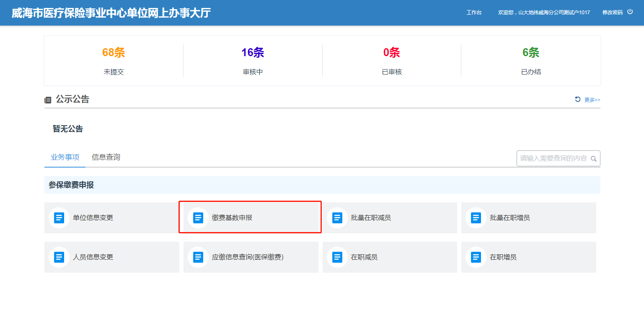Click the search input field
Screen dimensions: 644x310
(x=553, y=158)
